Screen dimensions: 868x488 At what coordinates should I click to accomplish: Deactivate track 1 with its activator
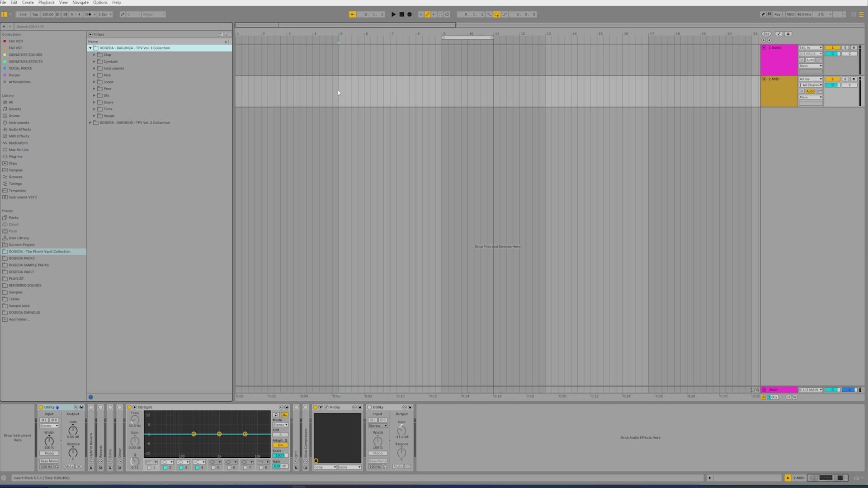tap(832, 47)
